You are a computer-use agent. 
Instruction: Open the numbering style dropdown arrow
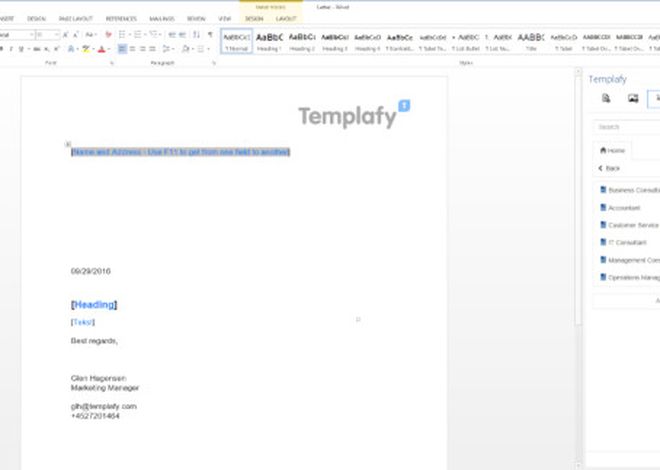(x=145, y=35)
